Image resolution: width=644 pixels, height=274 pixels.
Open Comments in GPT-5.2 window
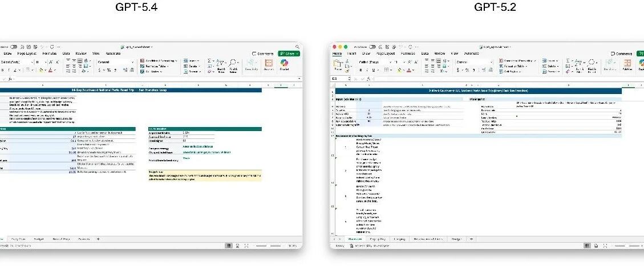coord(621,54)
